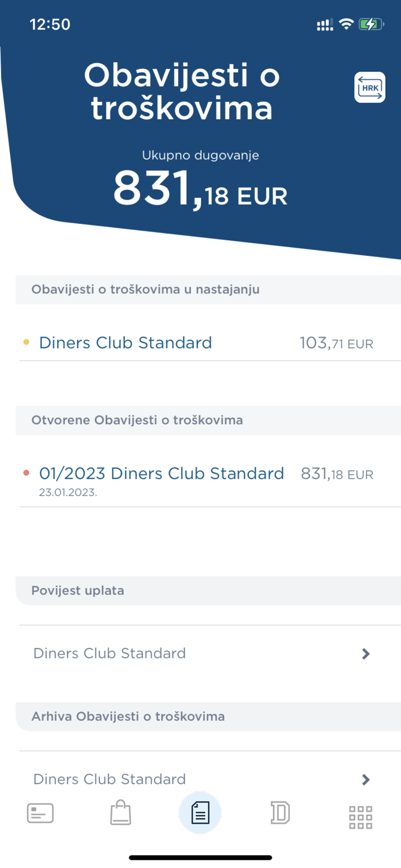
Task: Open the shopping bag icon
Action: 120,812
